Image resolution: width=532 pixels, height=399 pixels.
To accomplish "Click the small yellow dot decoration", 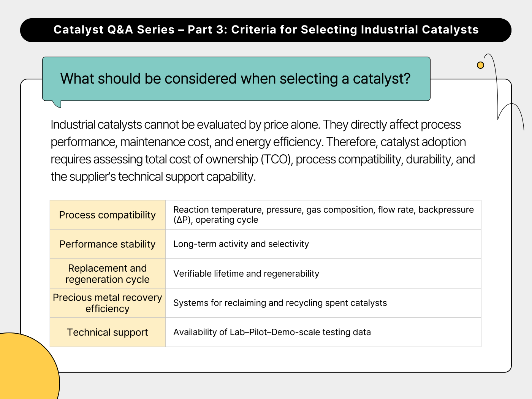I will (x=480, y=65).
